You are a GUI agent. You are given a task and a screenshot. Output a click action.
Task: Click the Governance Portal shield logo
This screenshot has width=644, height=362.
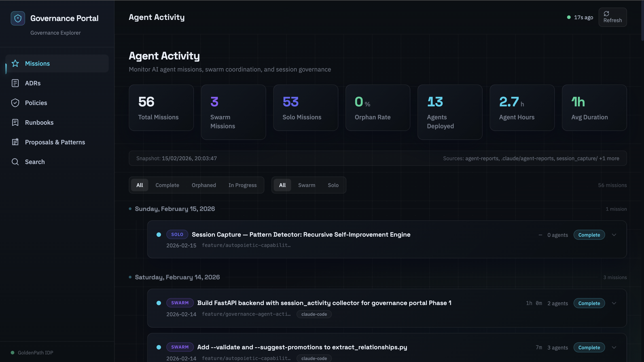point(18,18)
